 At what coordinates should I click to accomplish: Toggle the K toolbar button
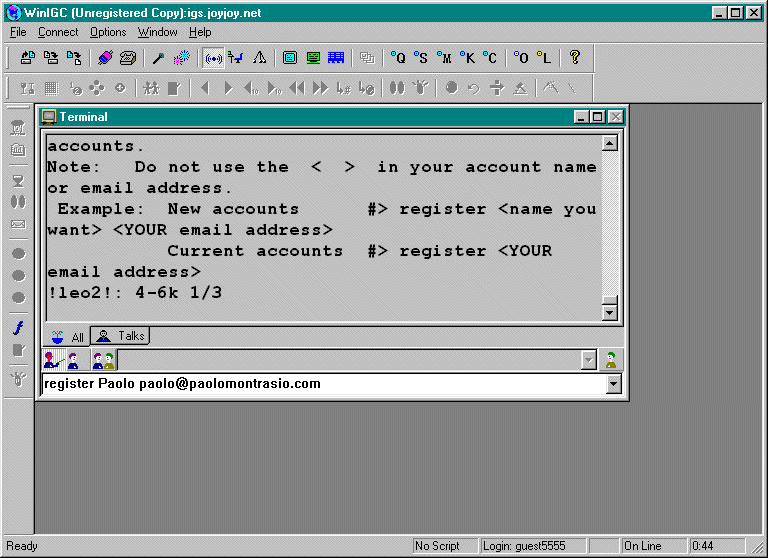(467, 58)
